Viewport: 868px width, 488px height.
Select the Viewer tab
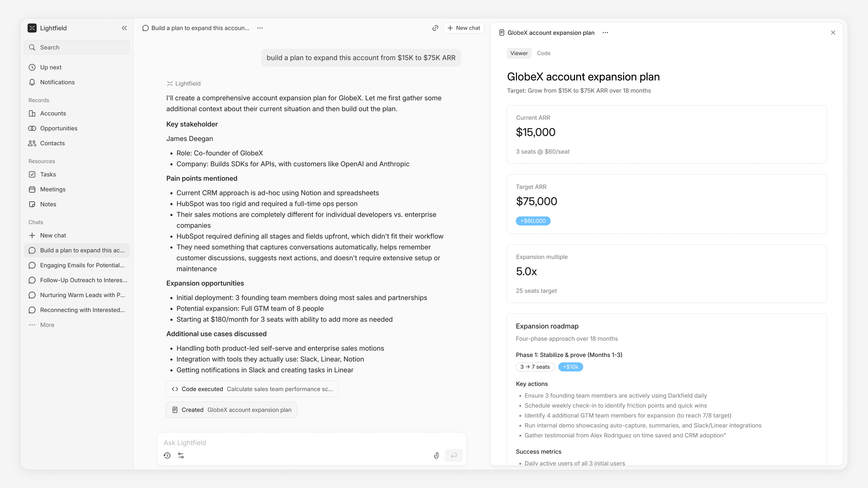[x=519, y=53]
